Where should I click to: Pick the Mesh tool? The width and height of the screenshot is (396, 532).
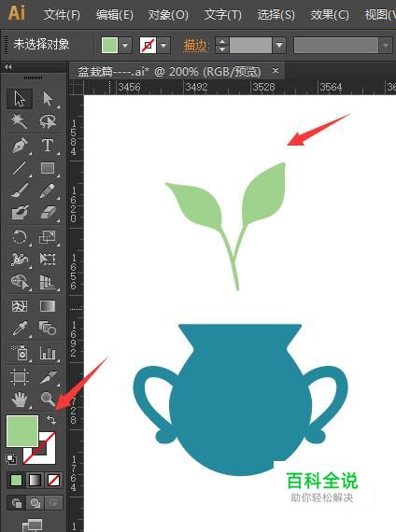click(20, 306)
